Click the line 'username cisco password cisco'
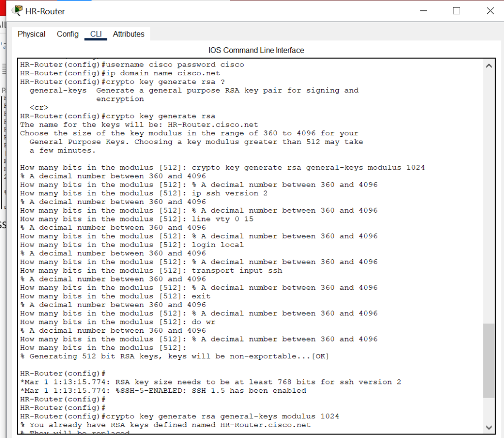 pyautogui.click(x=132, y=64)
